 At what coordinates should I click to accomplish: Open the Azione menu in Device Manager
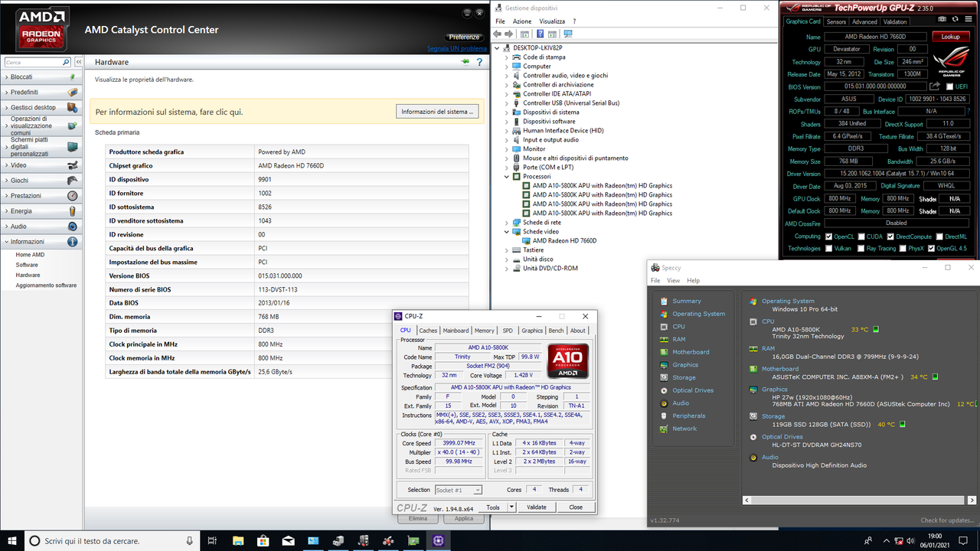522,21
